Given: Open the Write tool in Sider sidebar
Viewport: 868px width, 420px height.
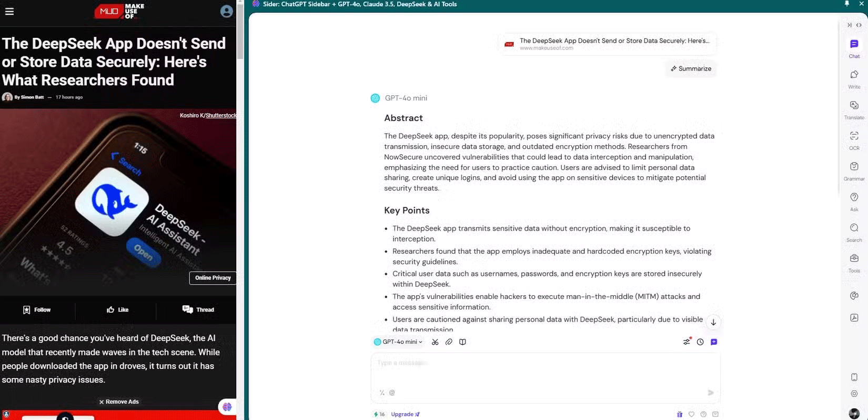Looking at the screenshot, I should point(854,79).
